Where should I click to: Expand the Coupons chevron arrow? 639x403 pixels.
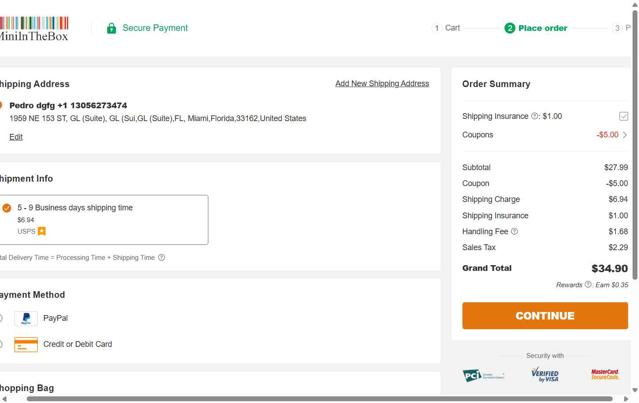625,135
